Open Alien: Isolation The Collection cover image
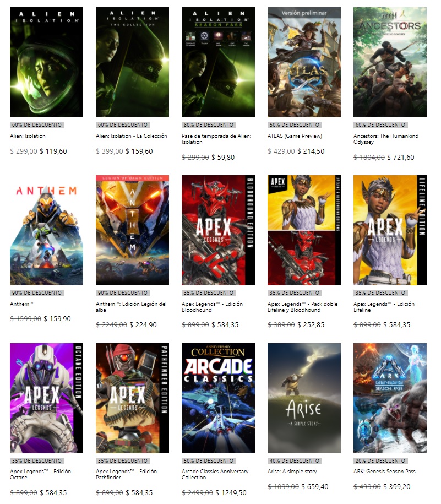441x504 pixels. [x=132, y=62]
